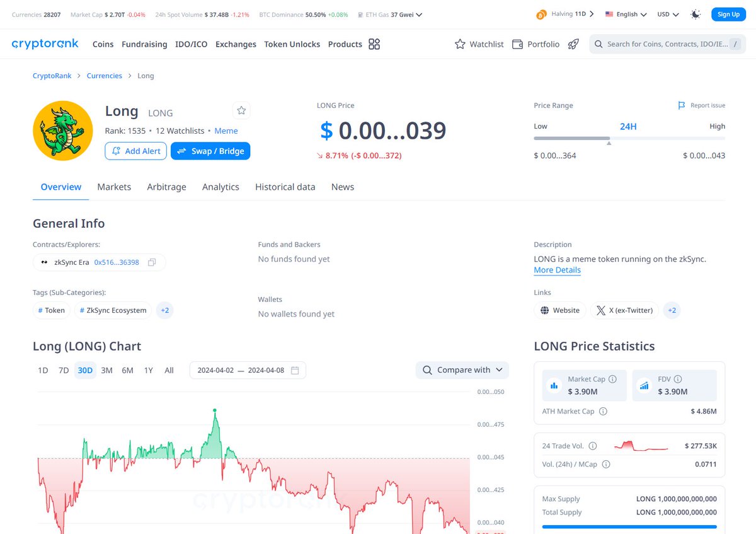Click the ETH Gas pump icon

click(360, 14)
